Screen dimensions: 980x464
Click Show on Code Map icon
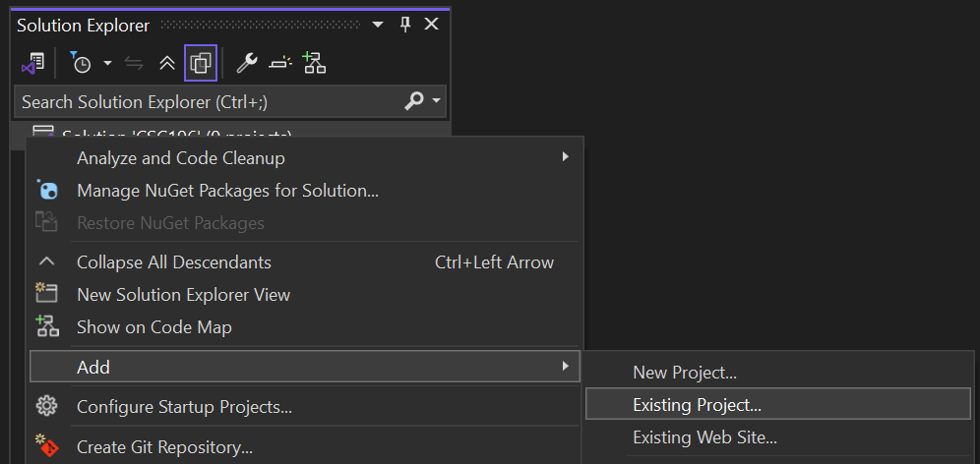47,326
